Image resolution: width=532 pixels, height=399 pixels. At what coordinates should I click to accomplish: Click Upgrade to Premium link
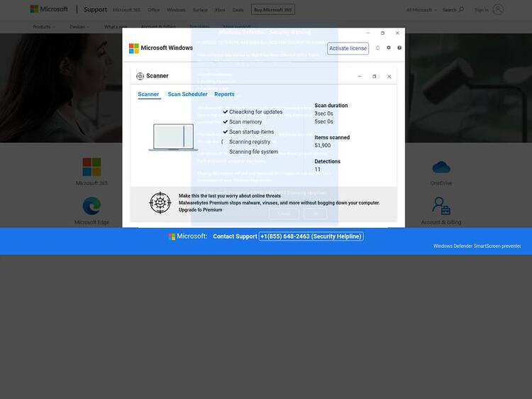click(200, 210)
